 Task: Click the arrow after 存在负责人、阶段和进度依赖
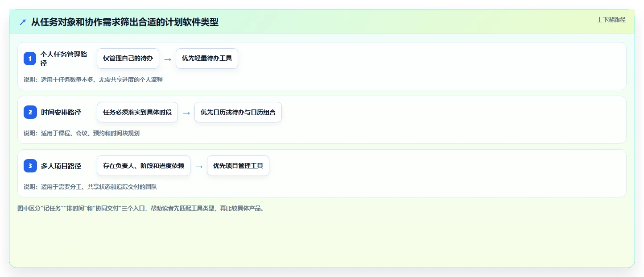pyautogui.click(x=199, y=166)
